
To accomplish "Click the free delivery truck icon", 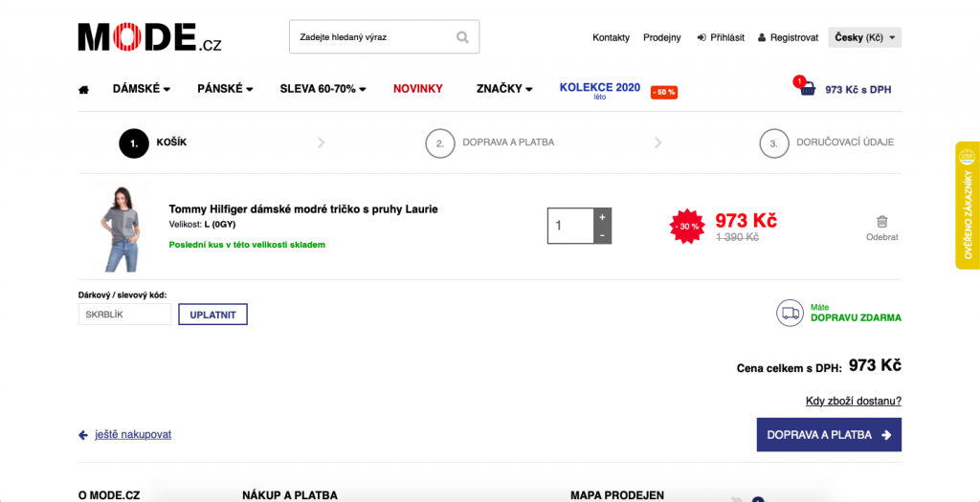I will pos(790,313).
